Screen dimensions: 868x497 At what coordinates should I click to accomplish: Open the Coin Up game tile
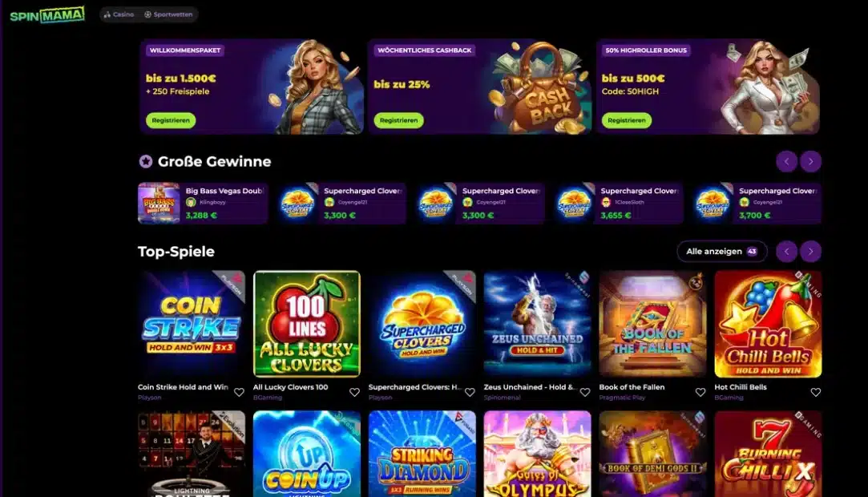pos(307,454)
